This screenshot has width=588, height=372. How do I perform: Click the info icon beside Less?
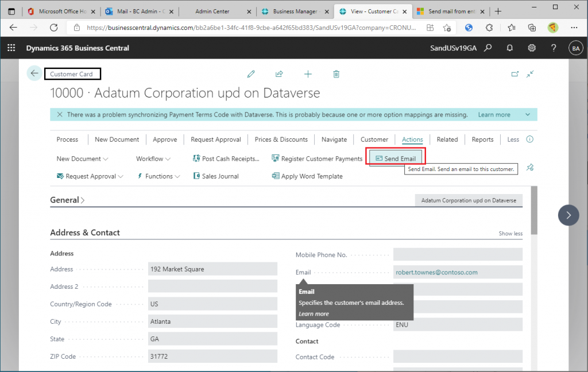(x=530, y=139)
